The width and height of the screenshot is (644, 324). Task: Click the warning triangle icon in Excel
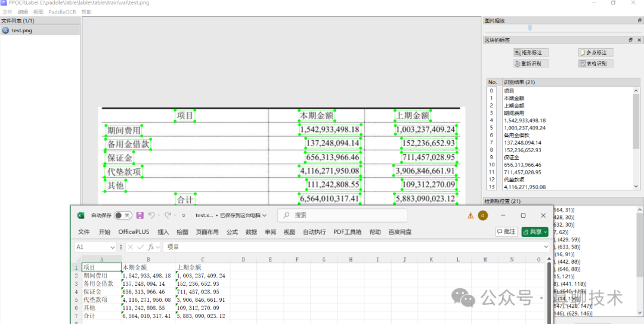click(470, 215)
